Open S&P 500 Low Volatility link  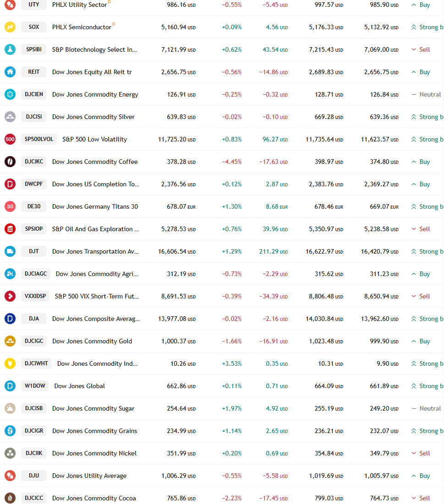[x=94, y=139]
